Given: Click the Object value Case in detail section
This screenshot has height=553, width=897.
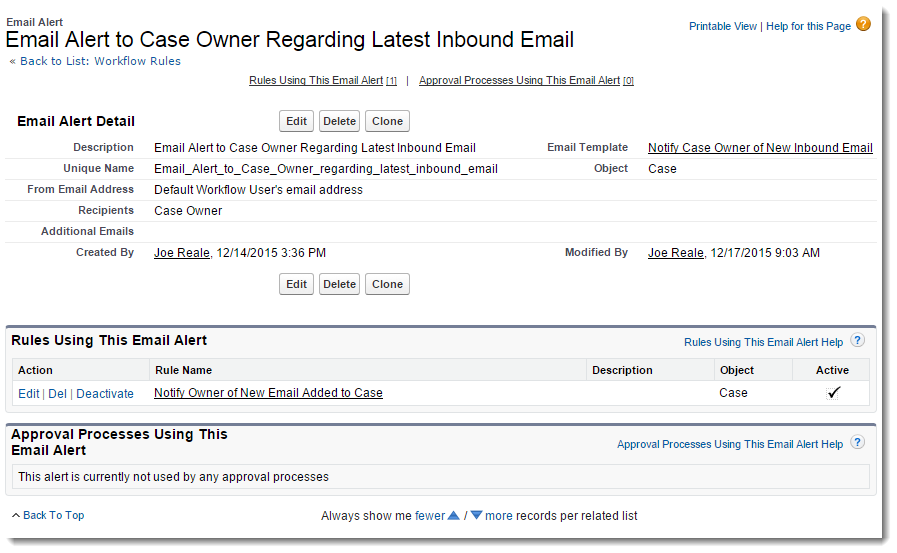Looking at the screenshot, I should [662, 169].
